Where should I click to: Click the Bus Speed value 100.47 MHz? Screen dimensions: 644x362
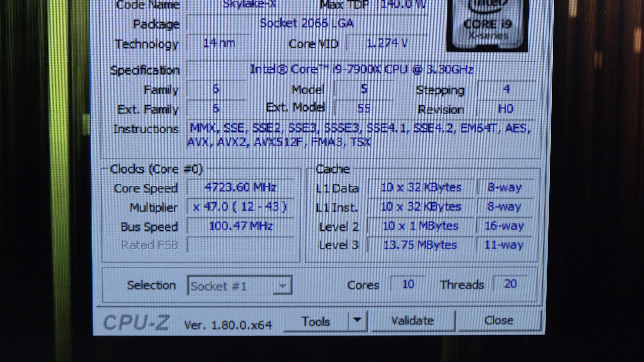click(240, 226)
